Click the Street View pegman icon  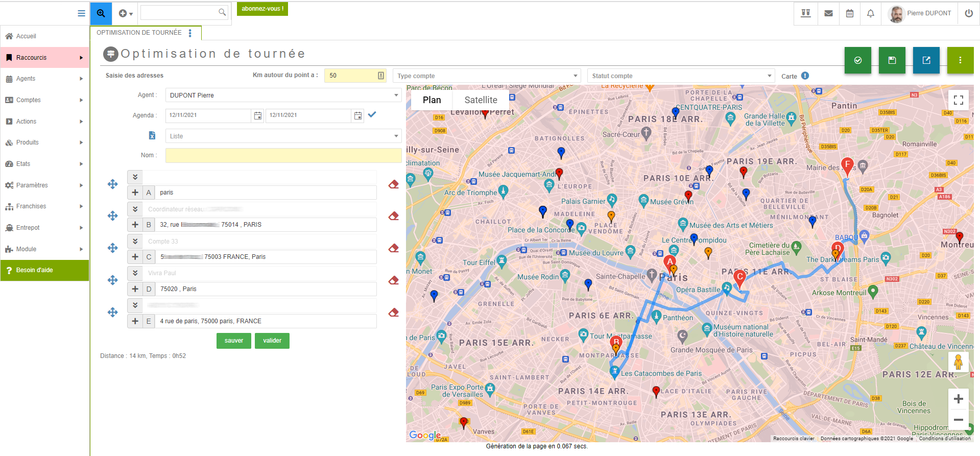(x=959, y=362)
